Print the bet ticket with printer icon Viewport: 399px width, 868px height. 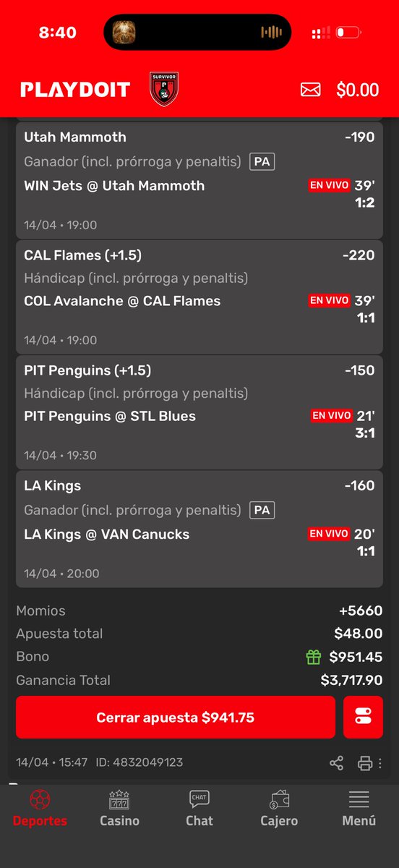coord(364,762)
